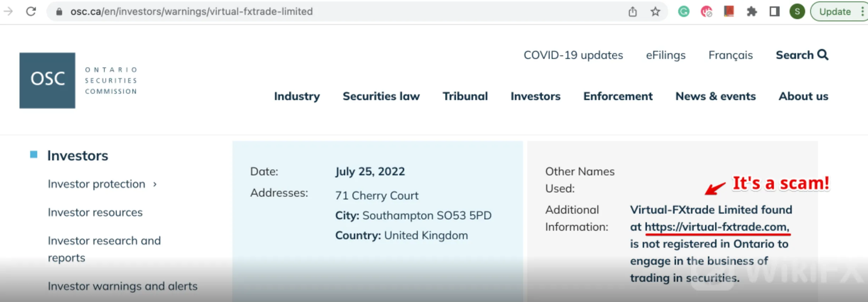This screenshot has width=868, height=302.
Task: Open the News & events menu
Action: (715, 96)
